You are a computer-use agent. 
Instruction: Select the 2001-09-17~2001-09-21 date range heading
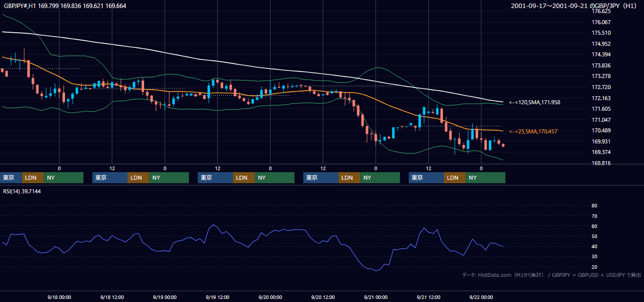point(575,6)
